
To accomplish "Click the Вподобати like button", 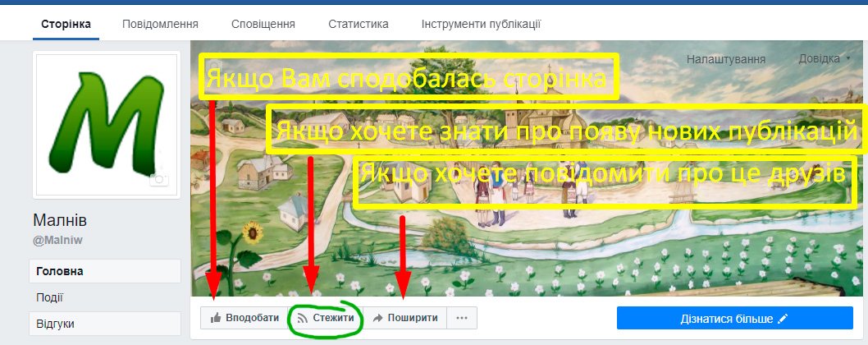I will pos(244,318).
